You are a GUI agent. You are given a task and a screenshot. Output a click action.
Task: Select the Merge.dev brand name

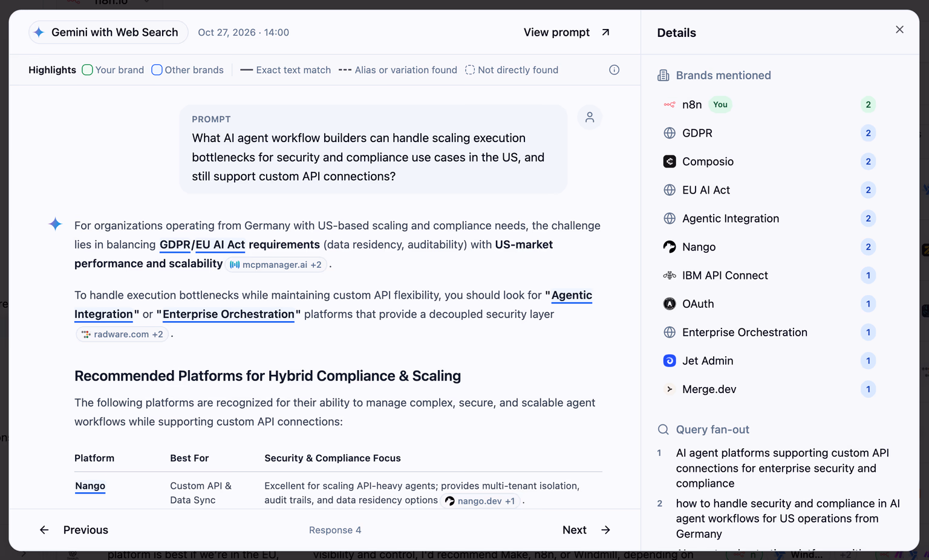(x=709, y=389)
